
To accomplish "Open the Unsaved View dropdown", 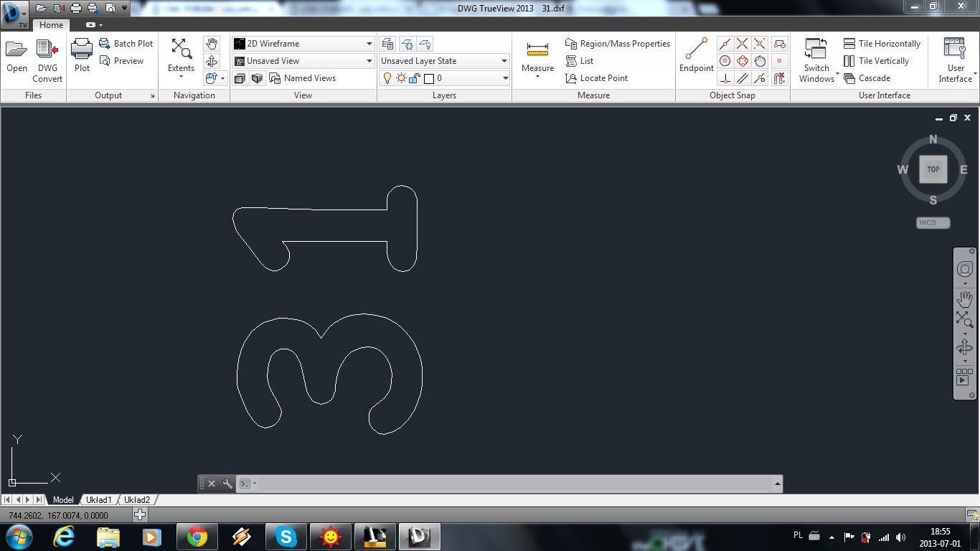I will [x=303, y=61].
